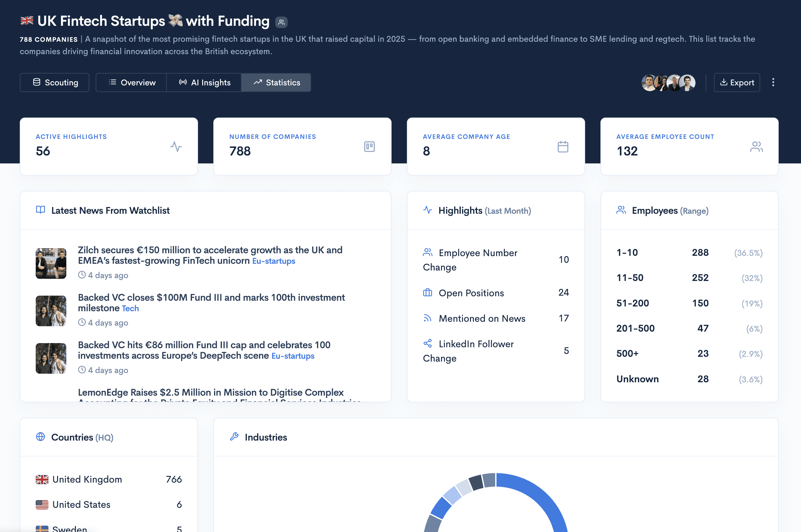Open the Zilch €150 million news headline
The image size is (801, 532).
(x=210, y=250)
